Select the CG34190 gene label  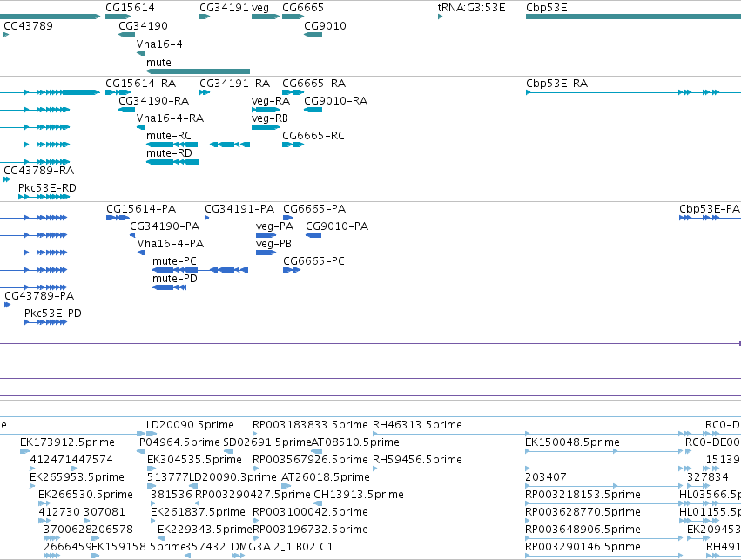(x=143, y=25)
